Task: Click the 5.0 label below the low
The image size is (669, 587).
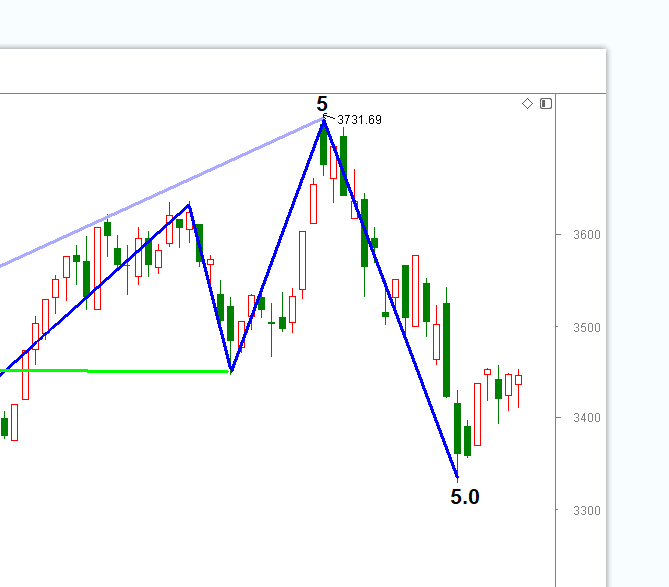Action: (465, 497)
